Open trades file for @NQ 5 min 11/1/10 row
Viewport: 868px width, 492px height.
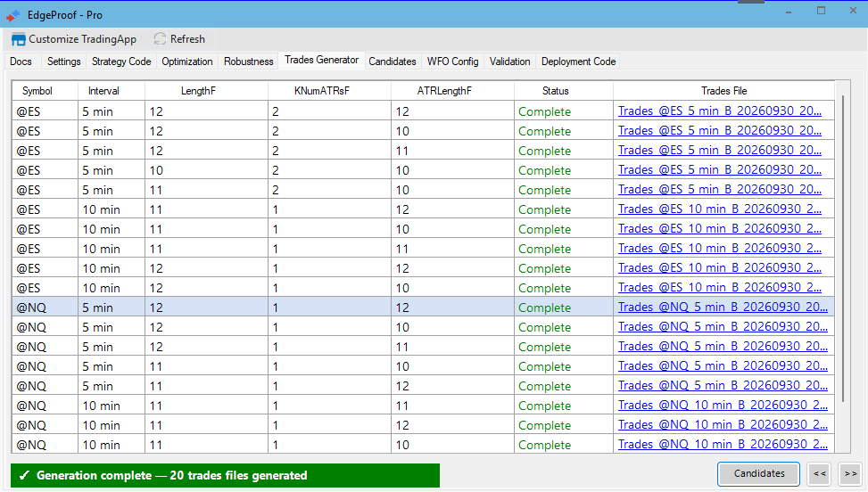click(x=723, y=366)
